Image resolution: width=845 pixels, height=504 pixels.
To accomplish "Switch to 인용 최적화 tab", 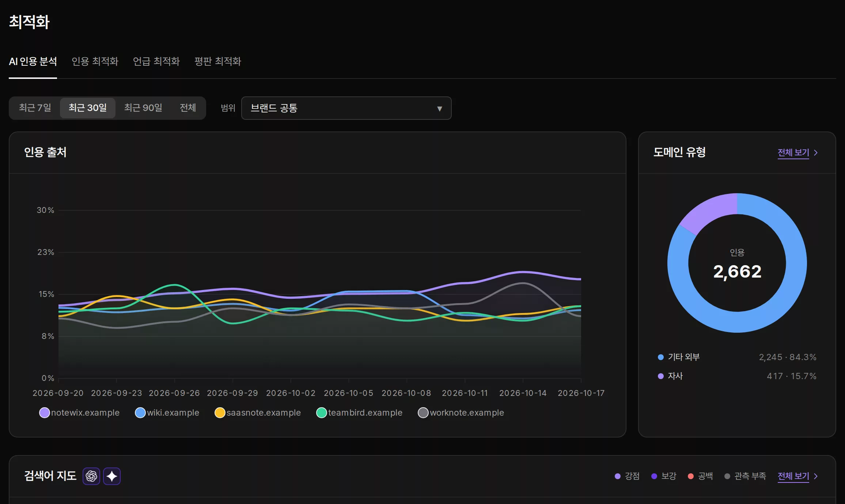I will point(95,61).
